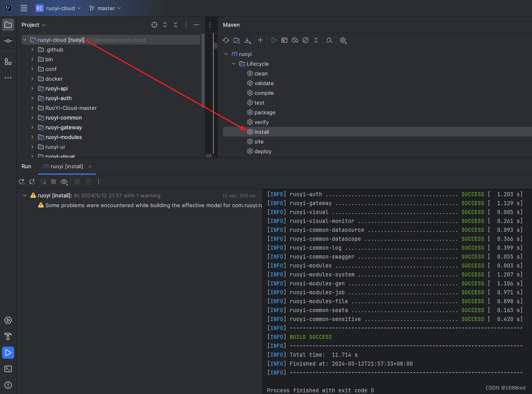Screen dimensions: 532x394
Task: Open the Terminal tool window
Action: tap(8, 369)
